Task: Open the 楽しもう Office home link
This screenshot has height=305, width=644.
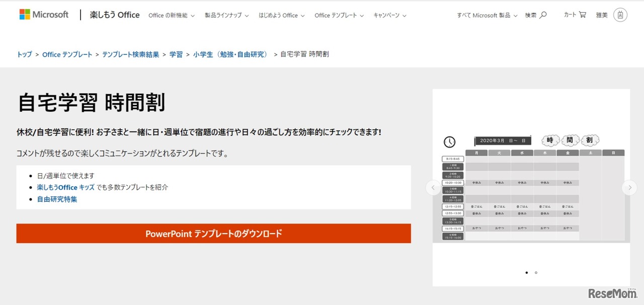Action: [x=115, y=15]
